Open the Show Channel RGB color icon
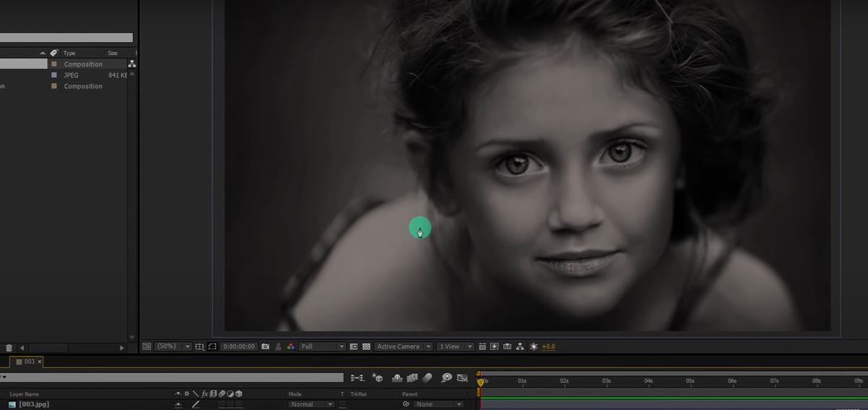 (x=291, y=346)
